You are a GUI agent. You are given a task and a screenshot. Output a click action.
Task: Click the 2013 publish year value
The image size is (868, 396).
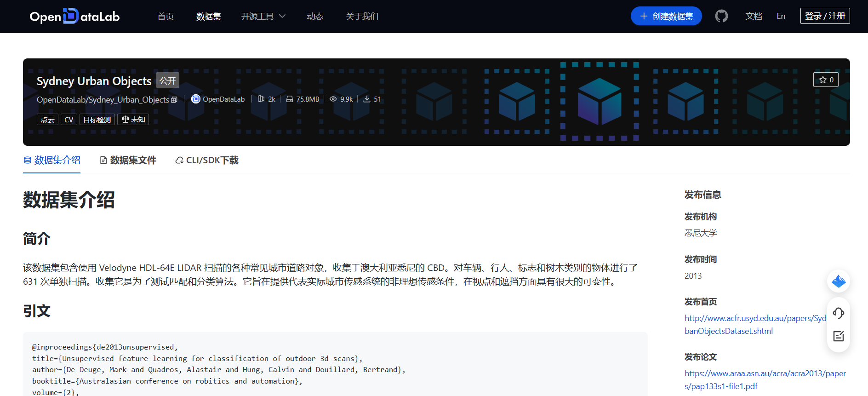(693, 275)
